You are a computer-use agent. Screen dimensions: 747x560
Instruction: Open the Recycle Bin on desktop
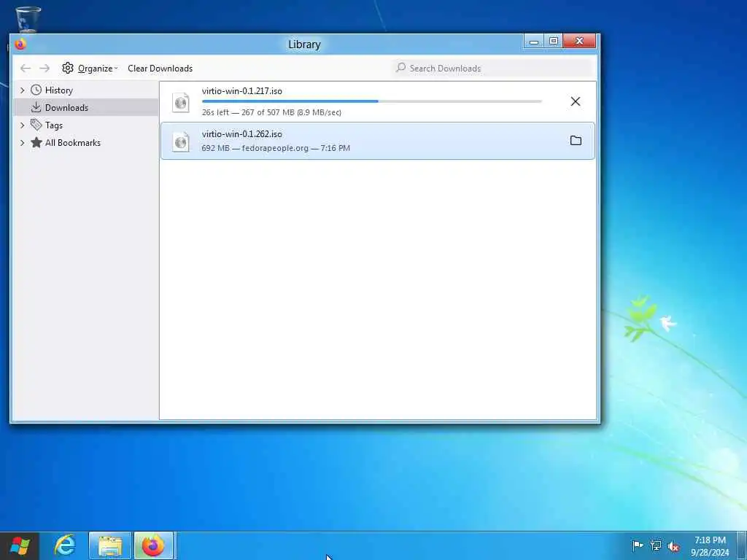pyautogui.click(x=28, y=19)
